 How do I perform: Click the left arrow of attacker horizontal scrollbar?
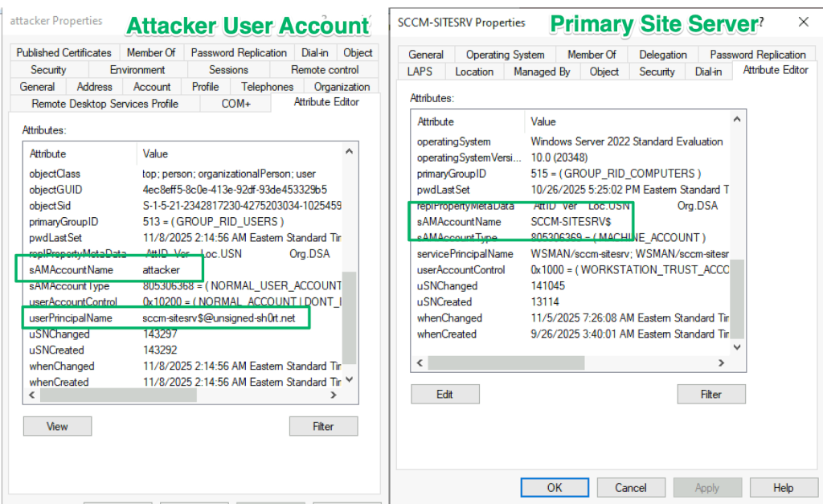(32, 395)
